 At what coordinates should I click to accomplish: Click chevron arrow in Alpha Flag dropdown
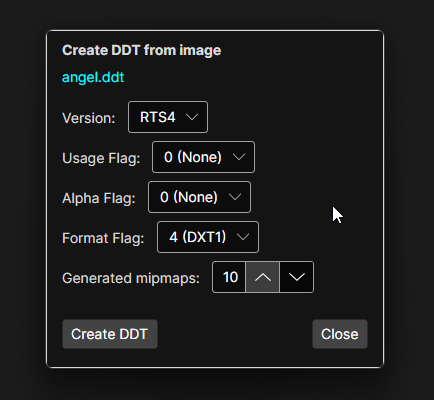(235, 197)
